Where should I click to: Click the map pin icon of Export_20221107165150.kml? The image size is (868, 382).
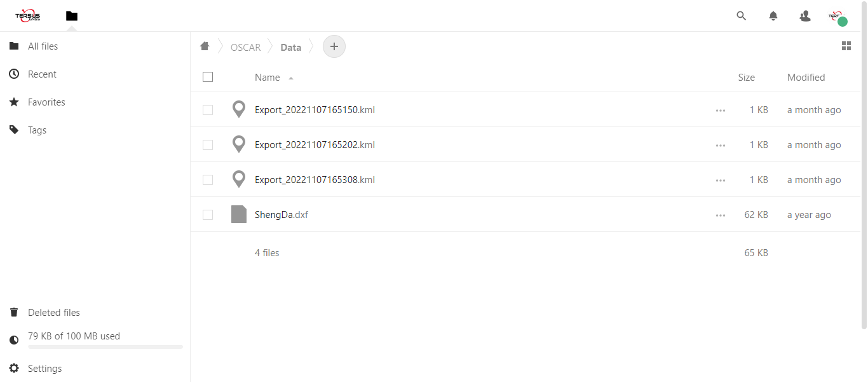click(239, 109)
